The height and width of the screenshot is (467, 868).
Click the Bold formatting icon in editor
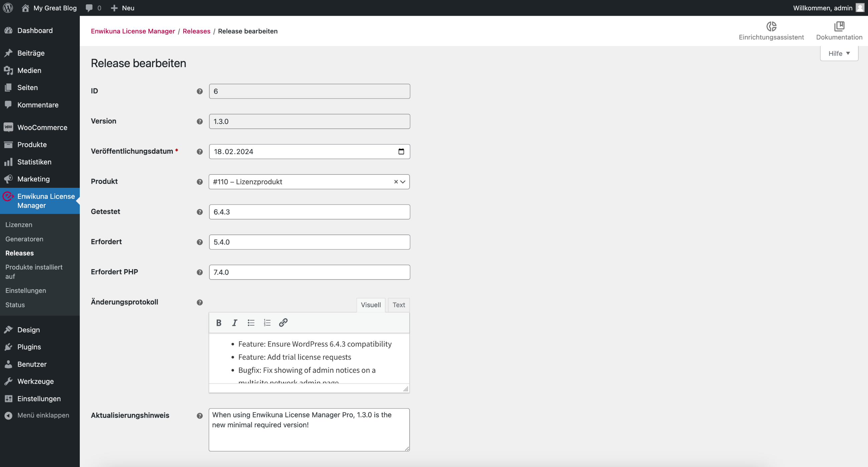coord(218,323)
